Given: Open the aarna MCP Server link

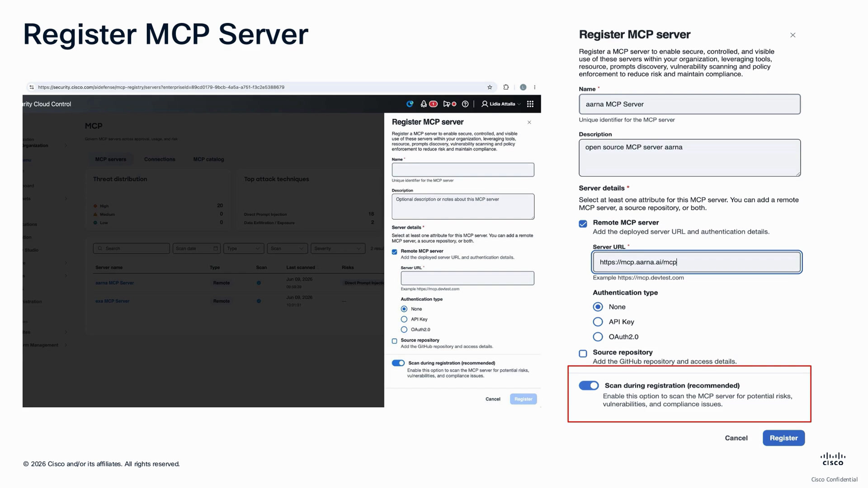Looking at the screenshot, I should point(114,283).
